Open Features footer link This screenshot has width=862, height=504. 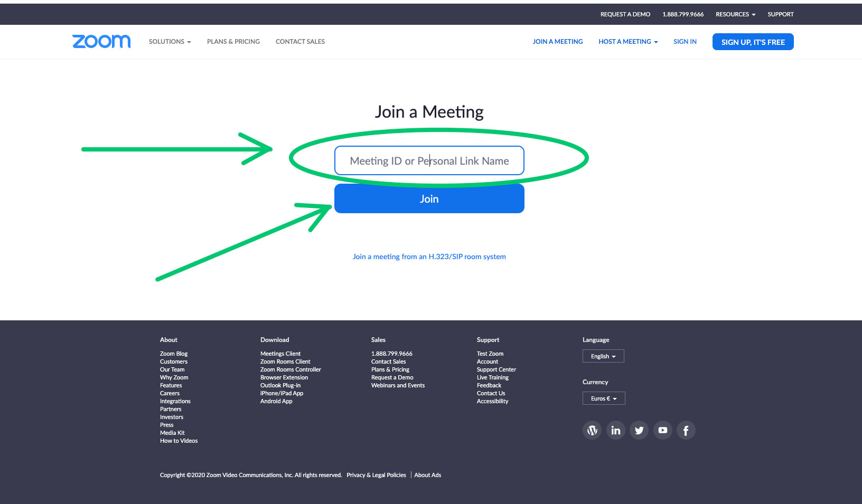(171, 385)
